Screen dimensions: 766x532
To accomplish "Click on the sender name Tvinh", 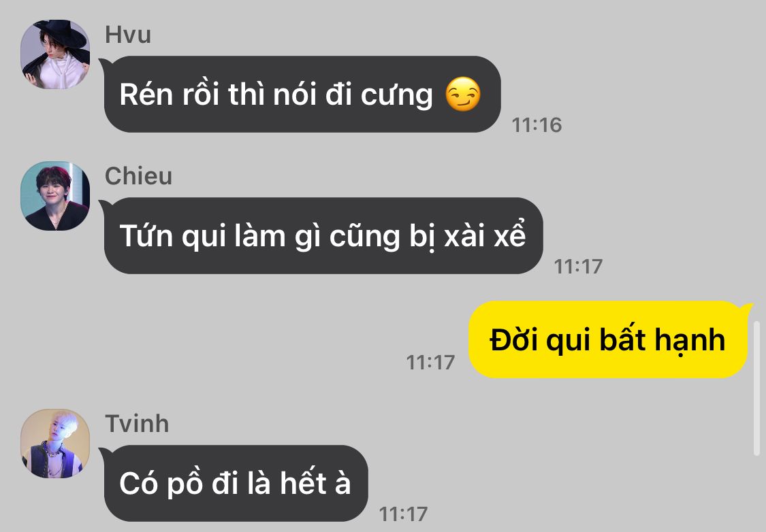I will coord(138,424).
